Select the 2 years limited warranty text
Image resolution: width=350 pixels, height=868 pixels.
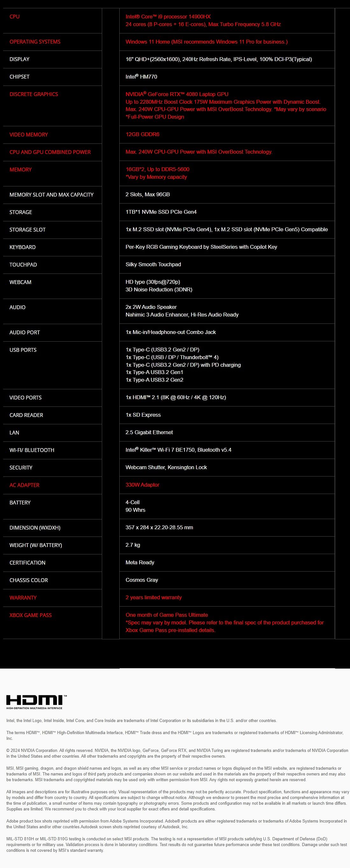154,597
